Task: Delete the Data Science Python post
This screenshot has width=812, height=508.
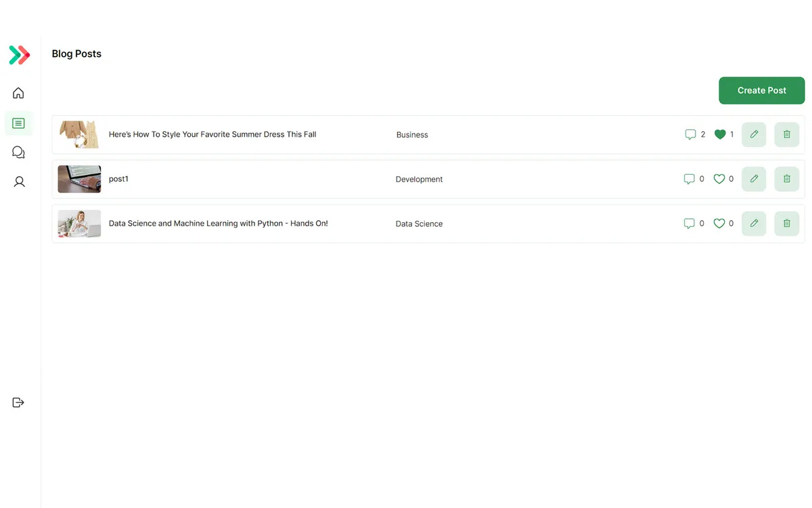Action: [786, 224]
